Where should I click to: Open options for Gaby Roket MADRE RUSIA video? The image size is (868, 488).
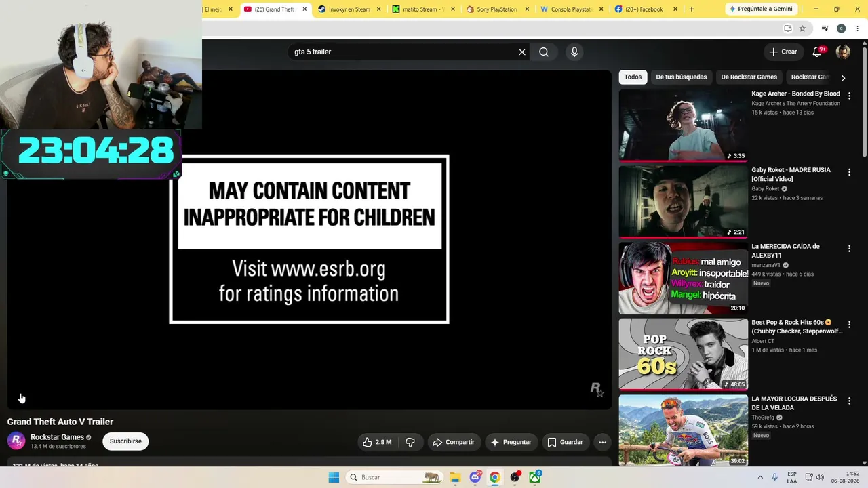[849, 173]
